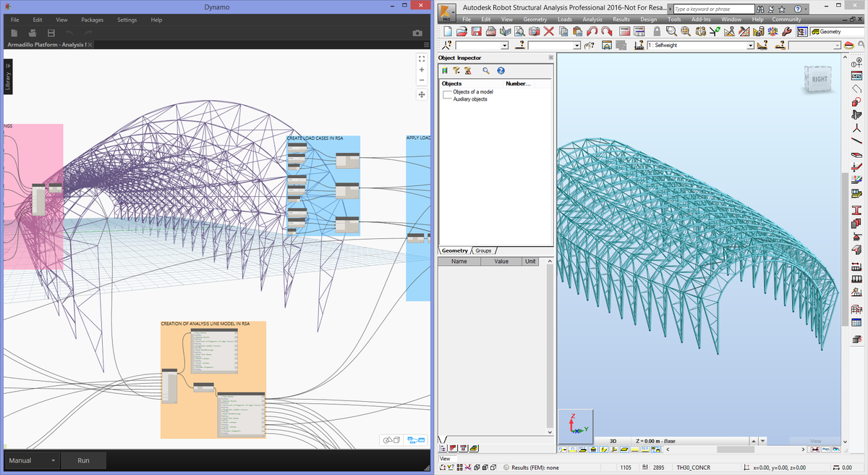The width and height of the screenshot is (868, 475).
Task: Close the Object Inspector panel
Action: pyautogui.click(x=550, y=57)
